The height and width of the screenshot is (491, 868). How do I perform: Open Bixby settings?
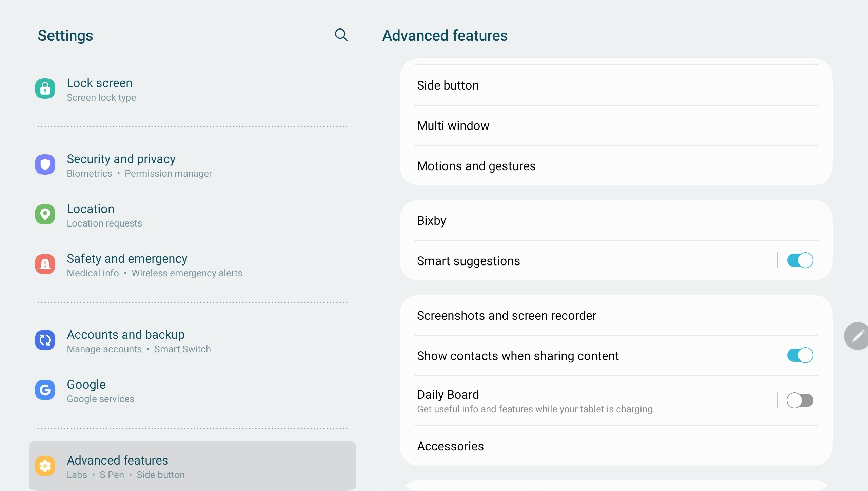click(431, 221)
